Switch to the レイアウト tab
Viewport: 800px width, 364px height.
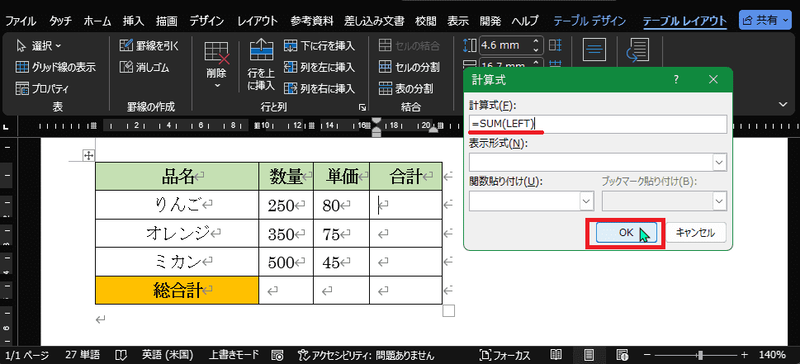[258, 21]
